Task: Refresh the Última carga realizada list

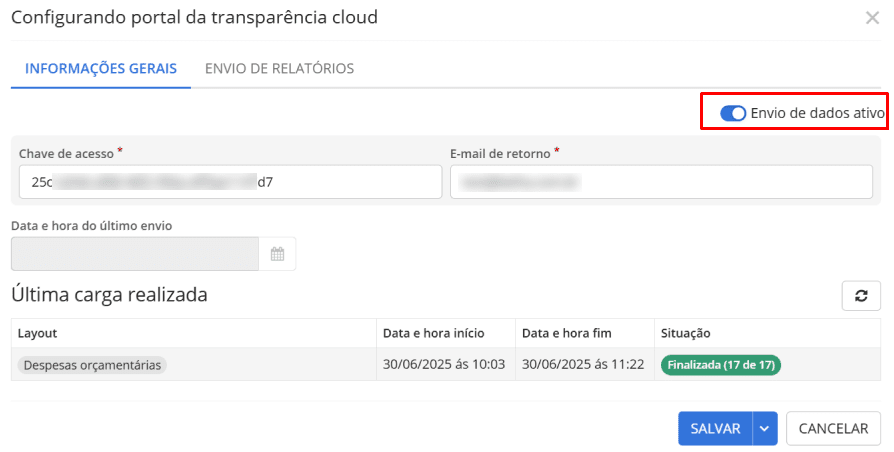Action: point(861,296)
